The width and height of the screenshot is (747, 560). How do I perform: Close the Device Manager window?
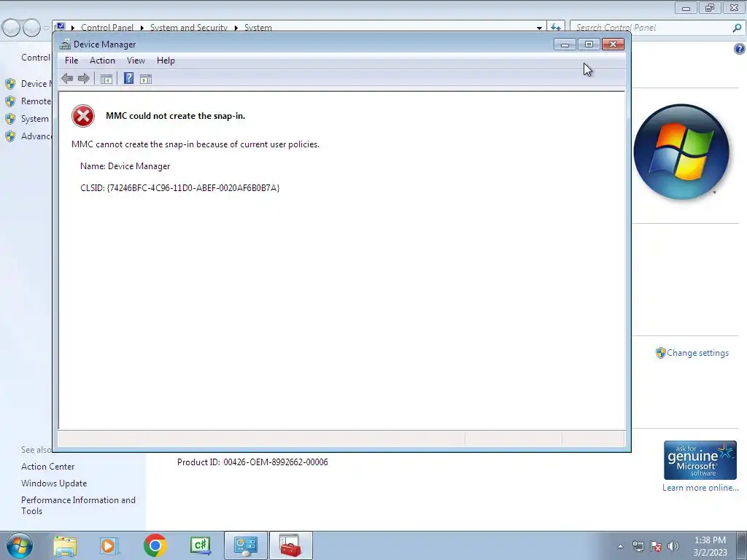coord(613,44)
